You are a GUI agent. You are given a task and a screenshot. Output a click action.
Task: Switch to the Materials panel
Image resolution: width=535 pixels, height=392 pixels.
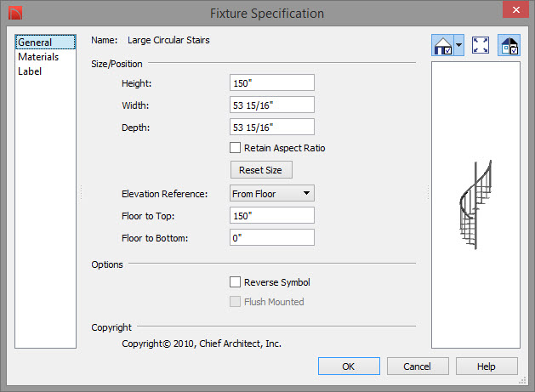[x=38, y=57]
